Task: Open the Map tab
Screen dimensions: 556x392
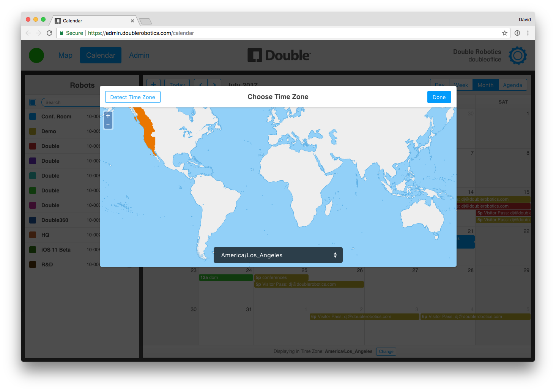Action: coord(65,55)
